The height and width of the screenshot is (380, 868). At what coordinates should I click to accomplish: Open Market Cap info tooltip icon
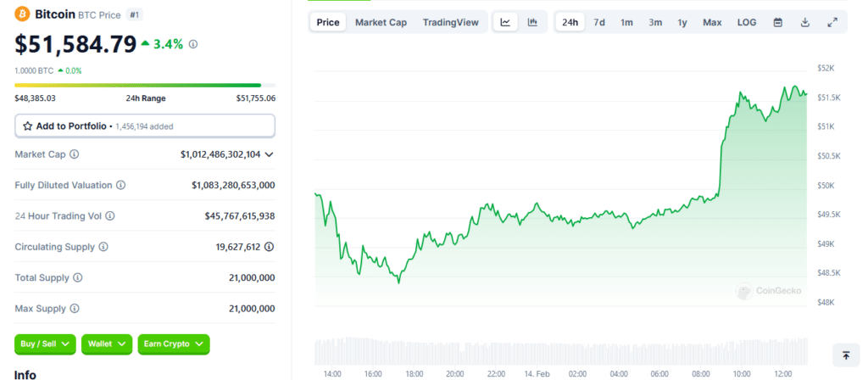[x=75, y=154]
